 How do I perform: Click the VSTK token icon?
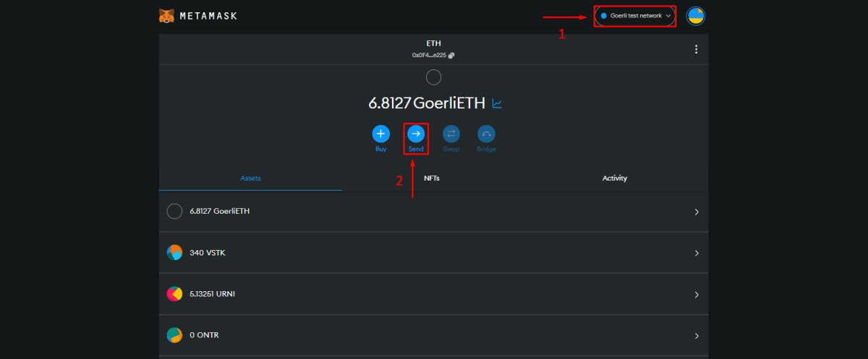coord(174,253)
